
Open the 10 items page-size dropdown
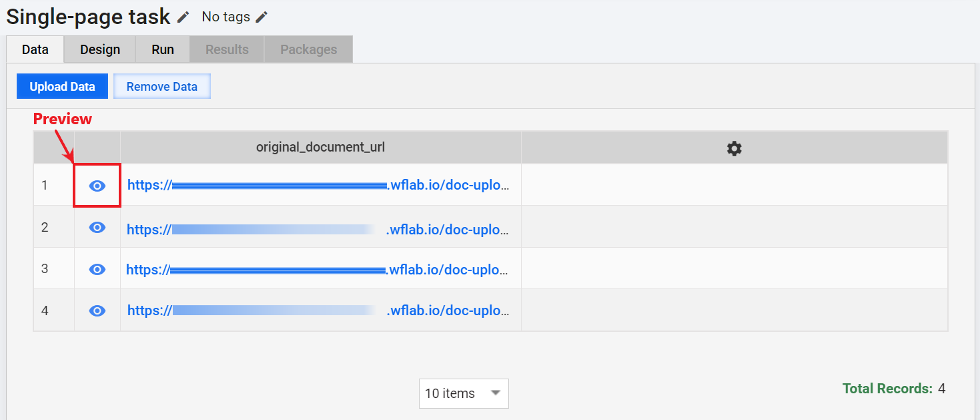[x=464, y=393]
